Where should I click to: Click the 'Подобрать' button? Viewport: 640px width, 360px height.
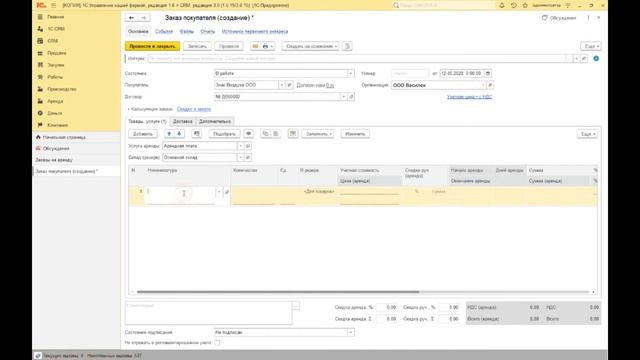pos(224,134)
